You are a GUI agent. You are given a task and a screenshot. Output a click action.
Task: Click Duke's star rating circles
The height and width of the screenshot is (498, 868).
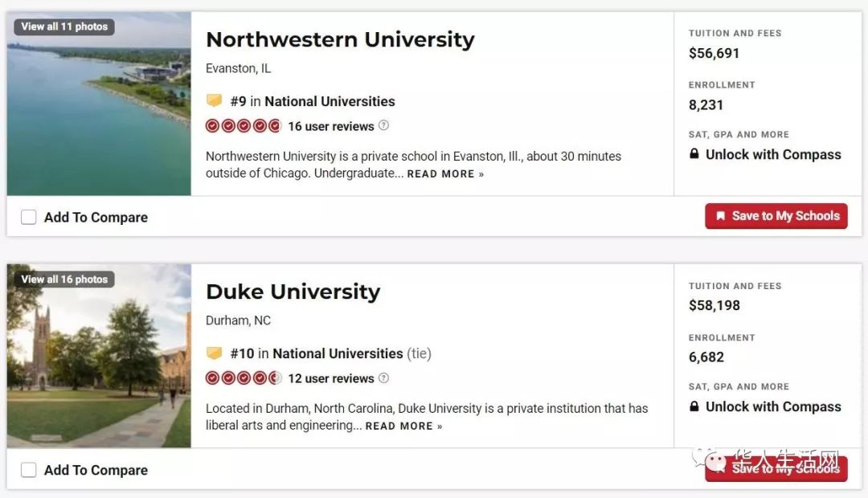[x=244, y=378]
